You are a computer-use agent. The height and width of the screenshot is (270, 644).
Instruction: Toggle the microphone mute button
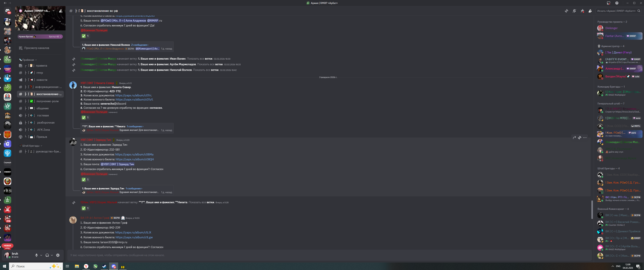(x=37, y=255)
